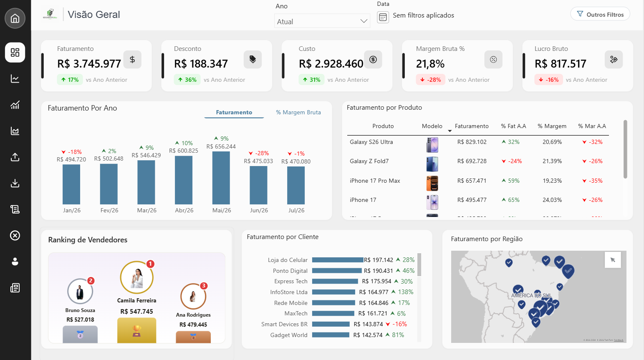Select the dashboard grid icon in the sidebar
Screen dimensions: 644x360
coord(15,53)
